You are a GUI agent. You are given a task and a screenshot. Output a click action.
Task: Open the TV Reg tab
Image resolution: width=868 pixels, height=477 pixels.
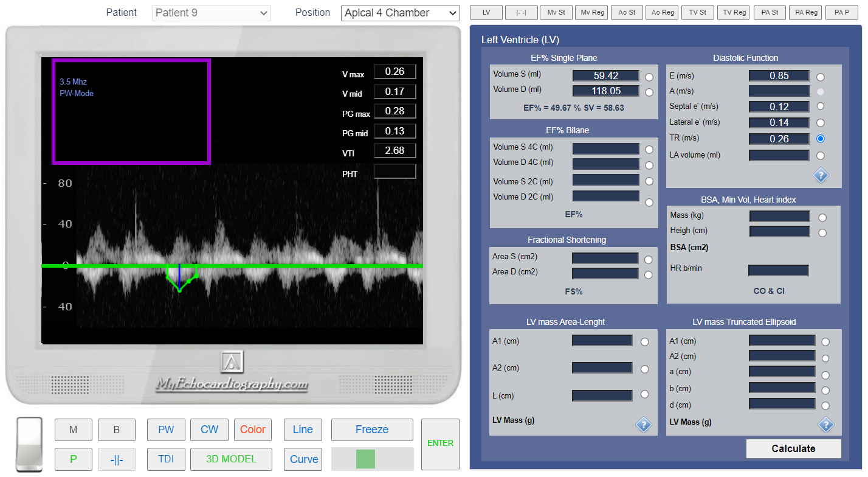(x=734, y=12)
